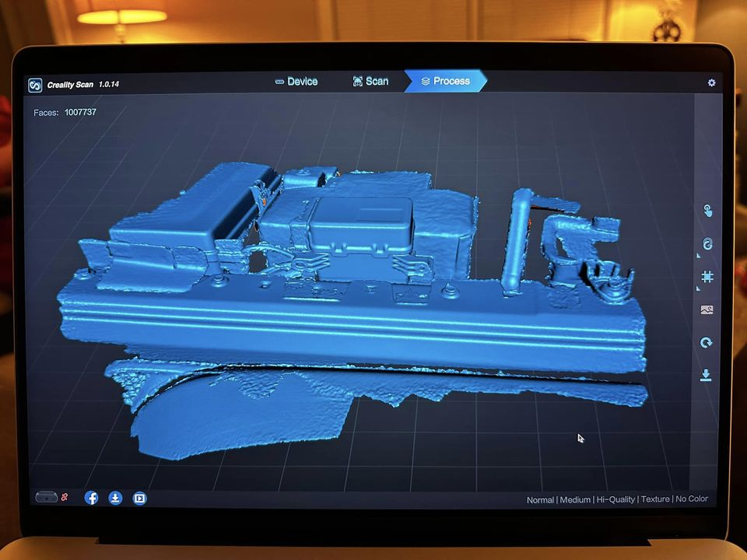Click the texture image icon in sidebar
747x560 pixels.
click(x=707, y=310)
